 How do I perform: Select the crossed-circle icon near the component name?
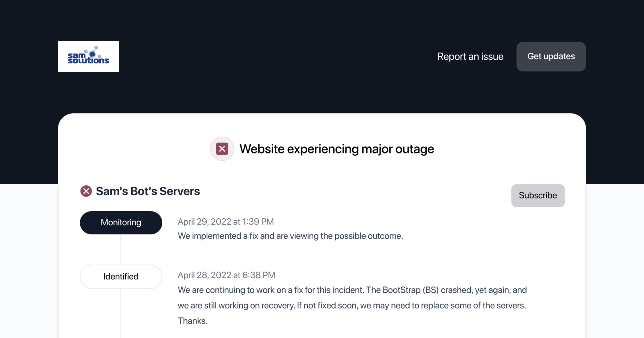pos(86,191)
